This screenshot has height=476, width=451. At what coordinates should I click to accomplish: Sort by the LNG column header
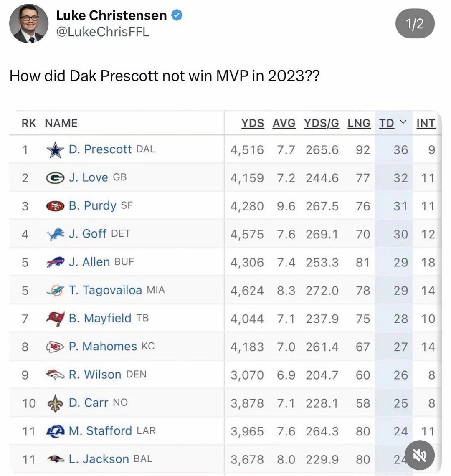pyautogui.click(x=359, y=123)
